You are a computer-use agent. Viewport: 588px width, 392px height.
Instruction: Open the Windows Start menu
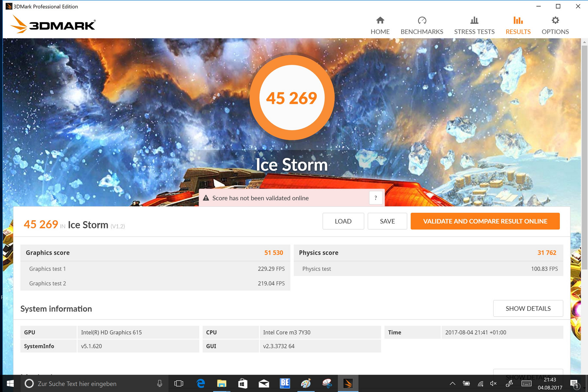pyautogui.click(x=10, y=384)
